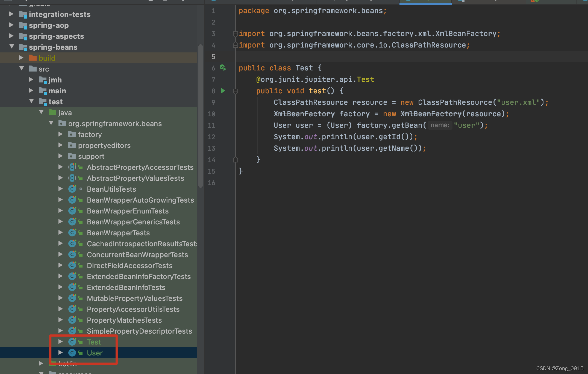Select BeanWrapperTests in project tree
This screenshot has width=588, height=374.
pyautogui.click(x=118, y=233)
